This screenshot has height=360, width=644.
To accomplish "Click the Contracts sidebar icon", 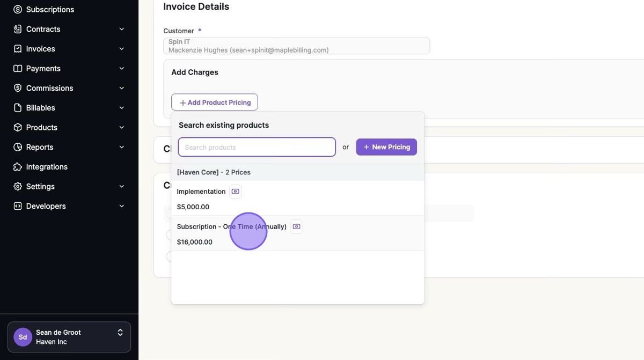I will (x=18, y=29).
